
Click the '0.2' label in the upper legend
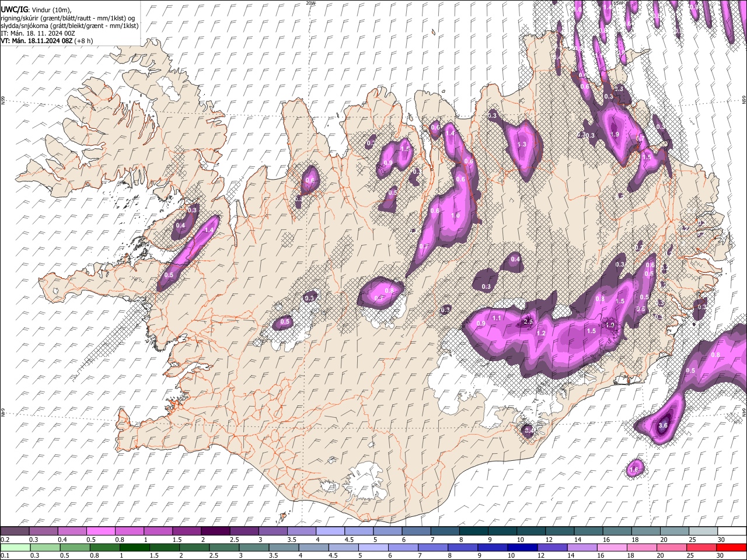tap(5, 540)
